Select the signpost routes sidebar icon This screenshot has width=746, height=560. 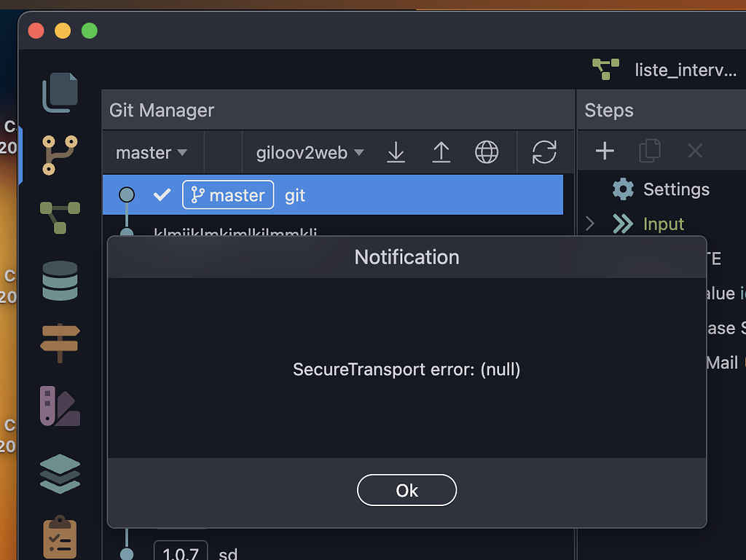[x=60, y=342]
